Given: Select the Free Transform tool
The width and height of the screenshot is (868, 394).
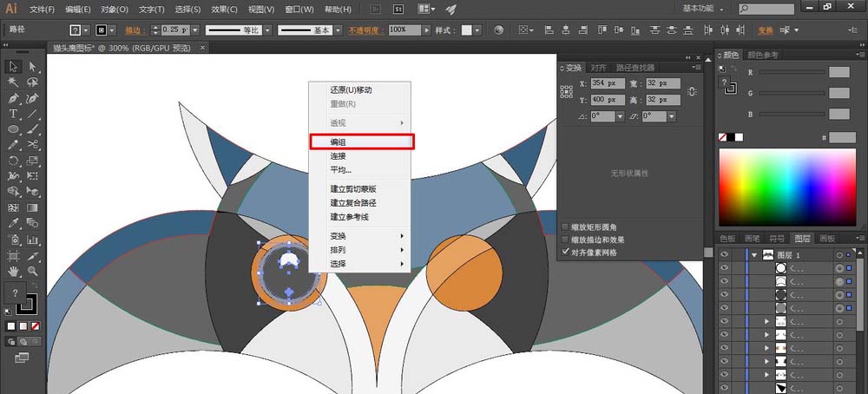Looking at the screenshot, I should 33,176.
